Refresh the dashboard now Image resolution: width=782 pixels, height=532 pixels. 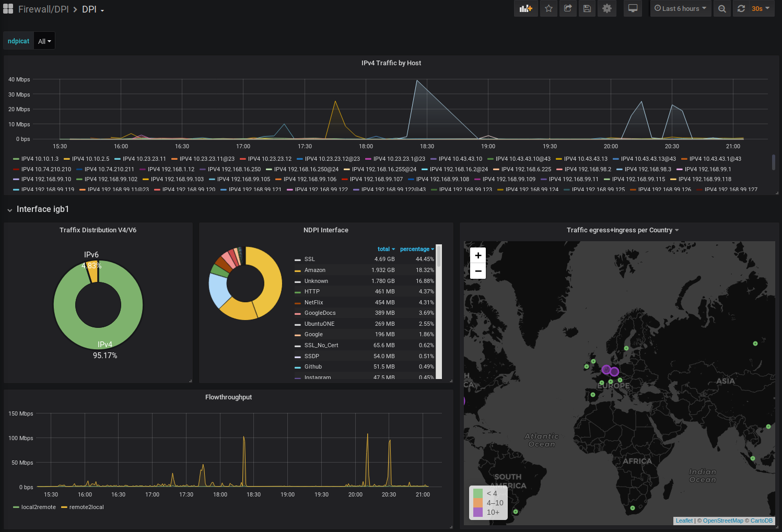741,8
